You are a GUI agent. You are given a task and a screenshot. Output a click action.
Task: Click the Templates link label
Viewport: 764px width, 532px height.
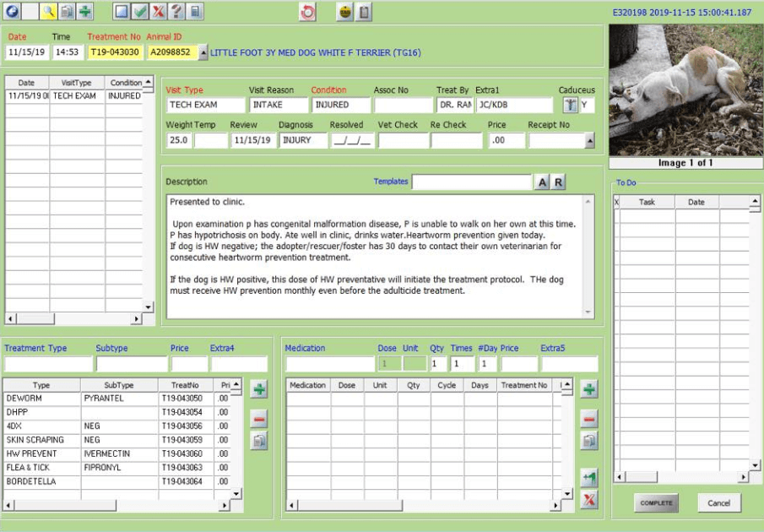click(x=391, y=182)
